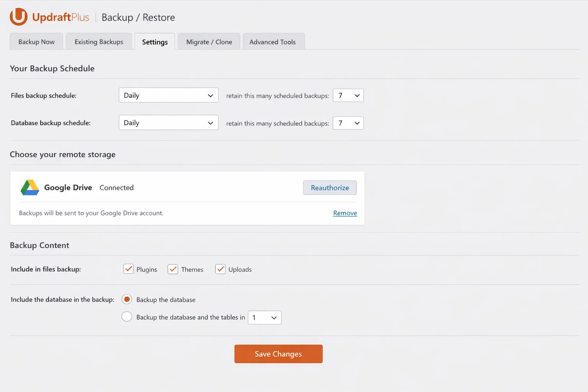The image size is (588, 392).
Task: Open the Advanced Tools tab
Action: (x=273, y=42)
